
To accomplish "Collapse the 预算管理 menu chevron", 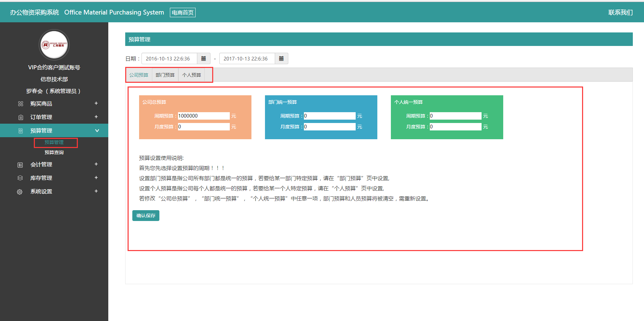I will click(97, 131).
